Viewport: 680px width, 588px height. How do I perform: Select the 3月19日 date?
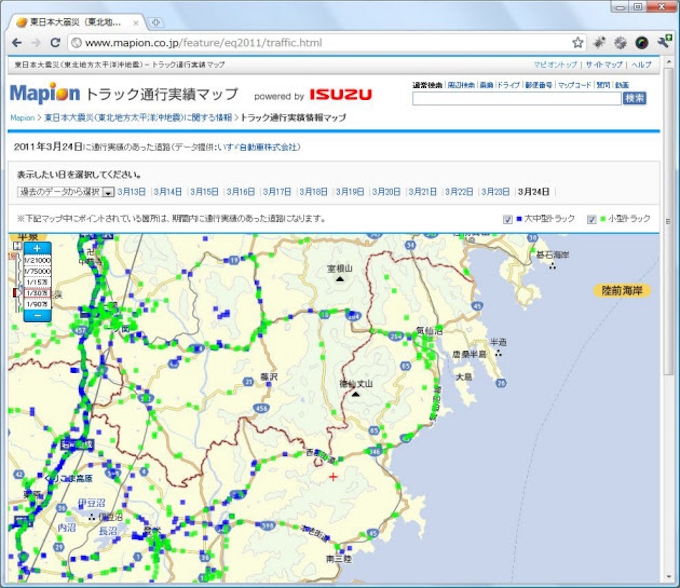pos(350,192)
